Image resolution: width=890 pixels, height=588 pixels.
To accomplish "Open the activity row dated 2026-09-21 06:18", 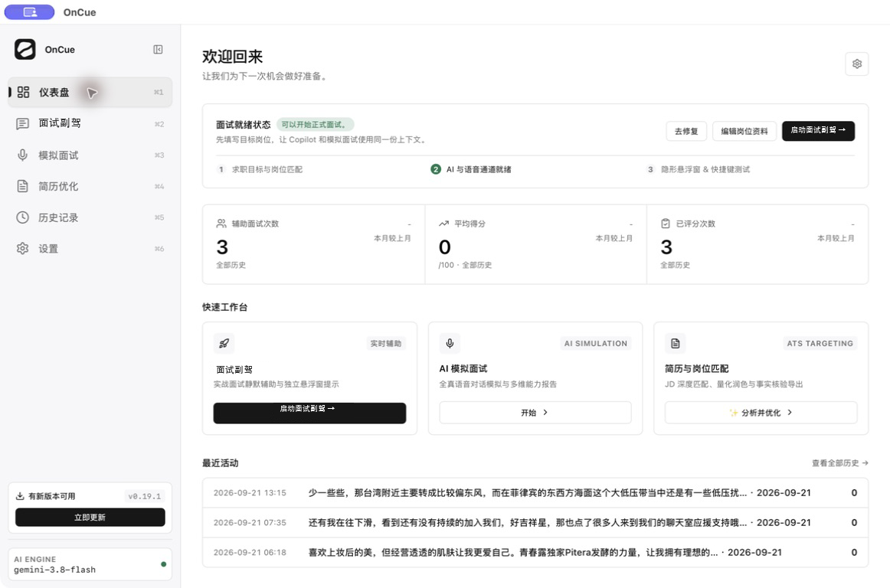I will 535,552.
